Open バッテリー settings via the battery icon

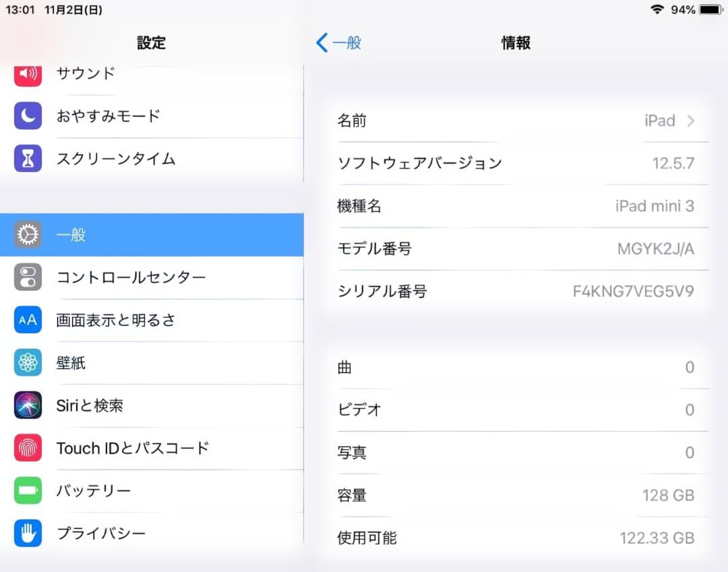coord(27,491)
